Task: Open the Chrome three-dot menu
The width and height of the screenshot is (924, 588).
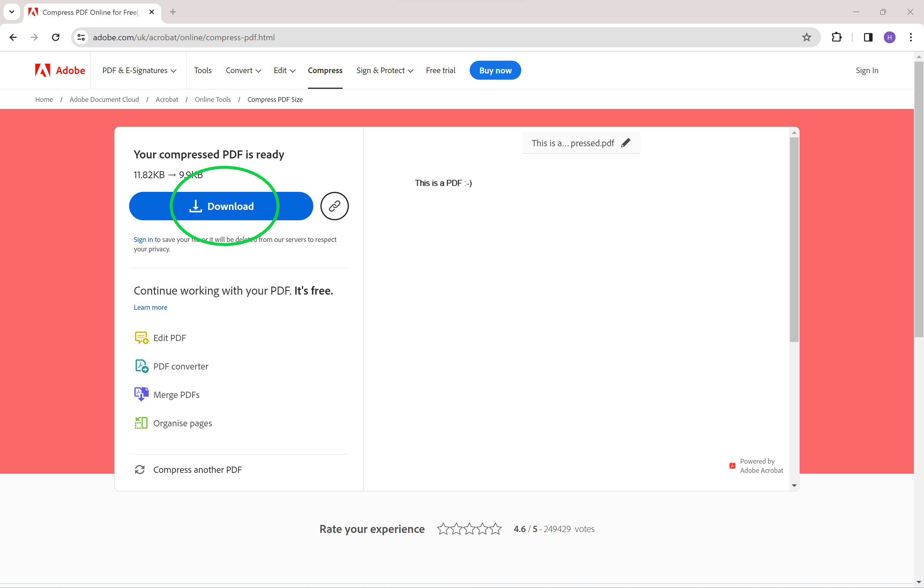Action: 911,37
